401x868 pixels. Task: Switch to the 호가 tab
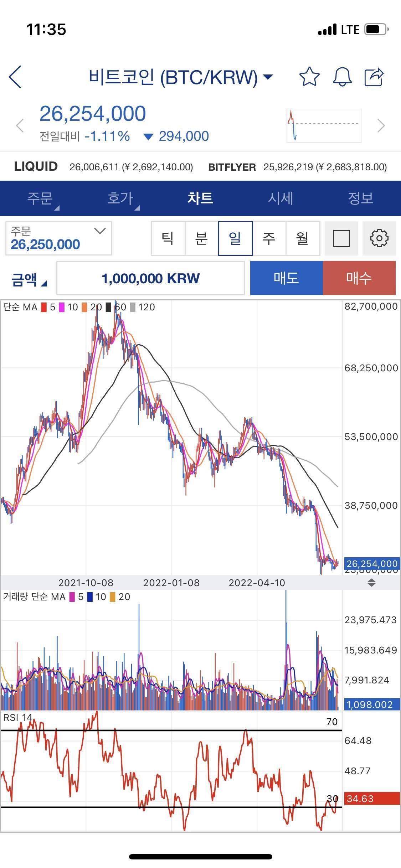click(120, 198)
